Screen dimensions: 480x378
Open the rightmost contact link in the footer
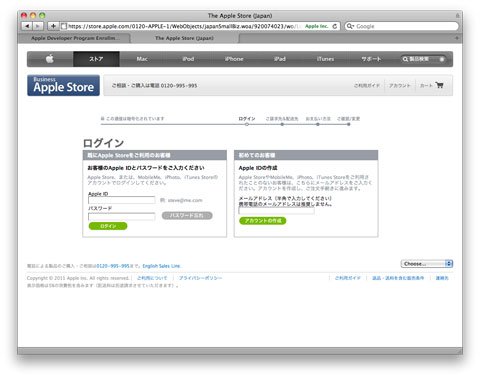(x=442, y=278)
